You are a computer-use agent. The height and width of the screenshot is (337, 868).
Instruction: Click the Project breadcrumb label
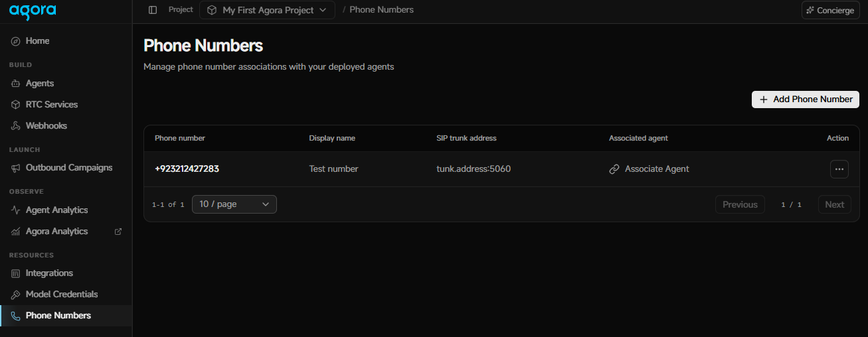tap(181, 10)
